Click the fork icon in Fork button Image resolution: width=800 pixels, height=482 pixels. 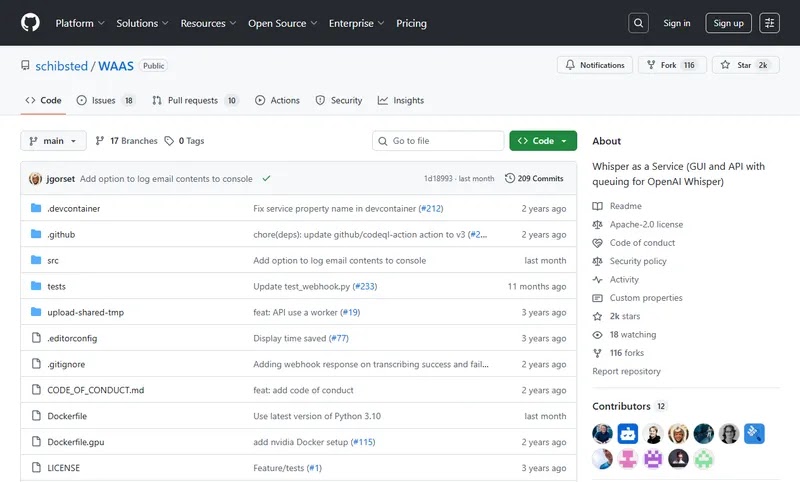coord(651,65)
